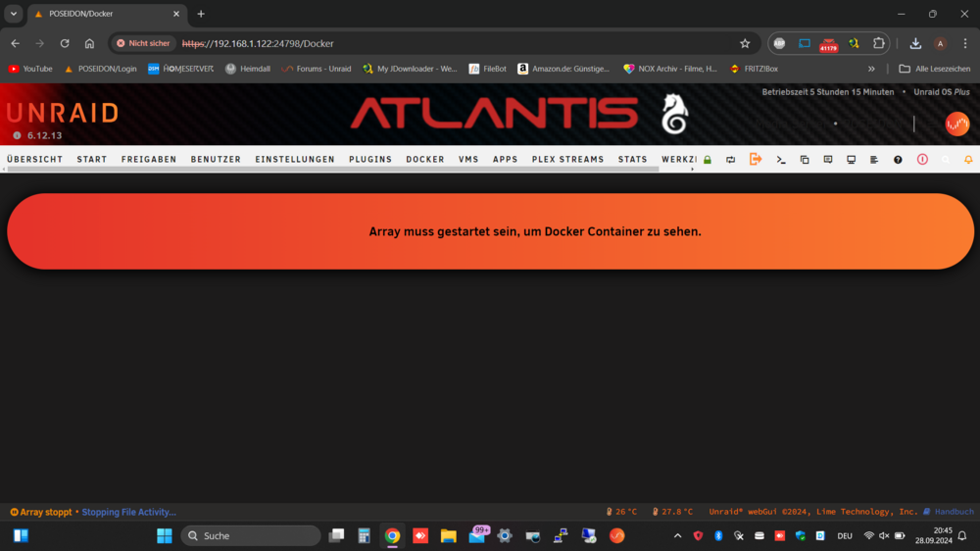Open the Alle Lesezeichen folder

point(934,69)
